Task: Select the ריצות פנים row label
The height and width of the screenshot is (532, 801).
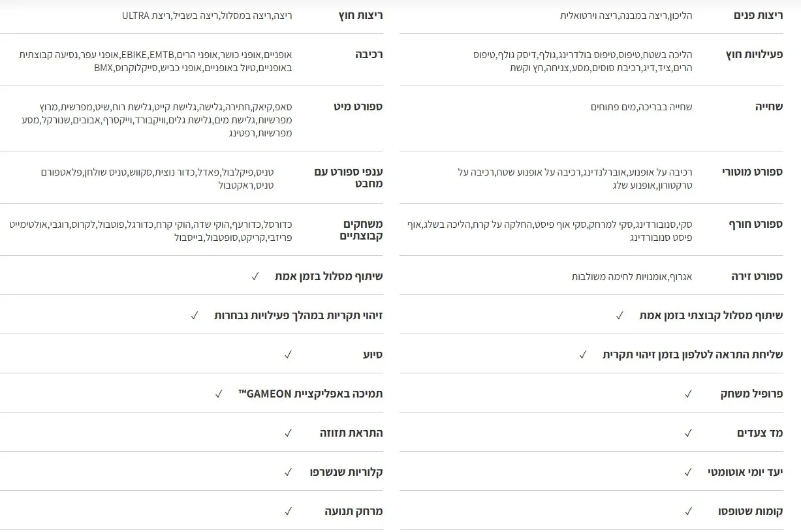Action: [758, 15]
